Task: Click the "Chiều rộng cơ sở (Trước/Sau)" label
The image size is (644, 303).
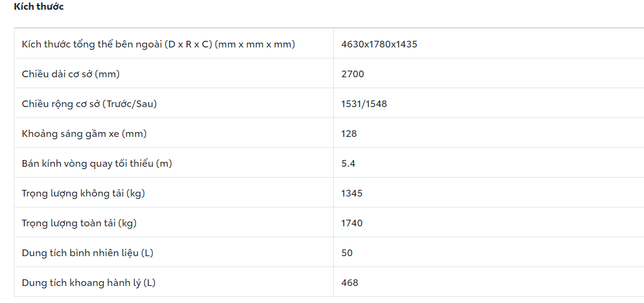Action: tap(89, 104)
